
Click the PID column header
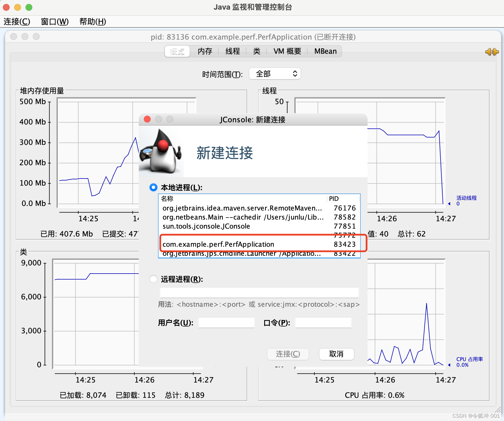pos(343,199)
